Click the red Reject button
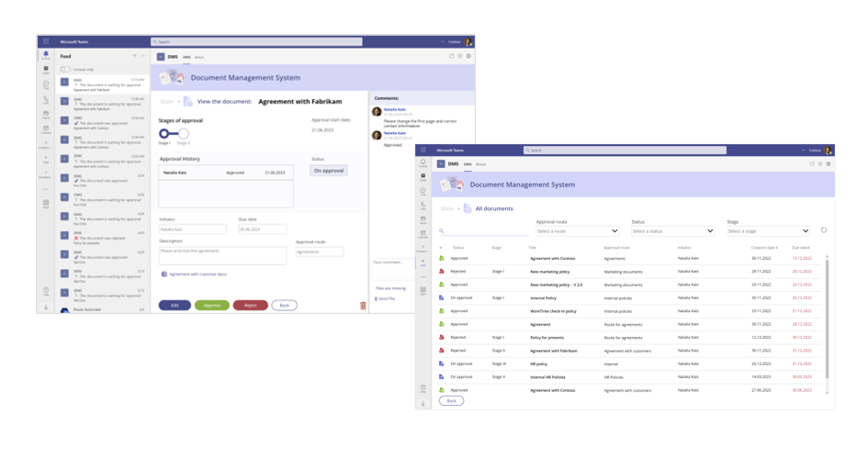The height and width of the screenshot is (470, 868). click(x=250, y=305)
